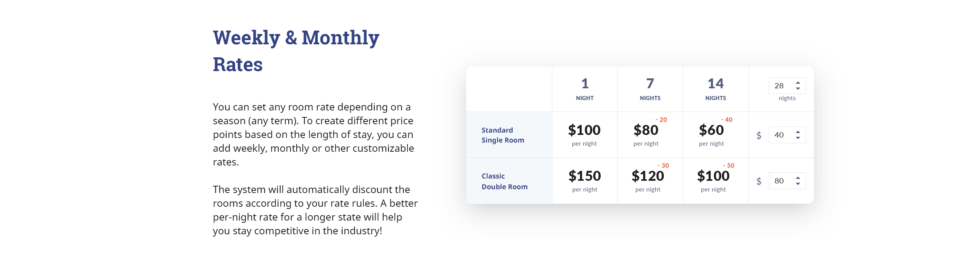The width and height of the screenshot is (980, 279).
Task: Select the Standard Single Room row label
Action: click(x=503, y=135)
